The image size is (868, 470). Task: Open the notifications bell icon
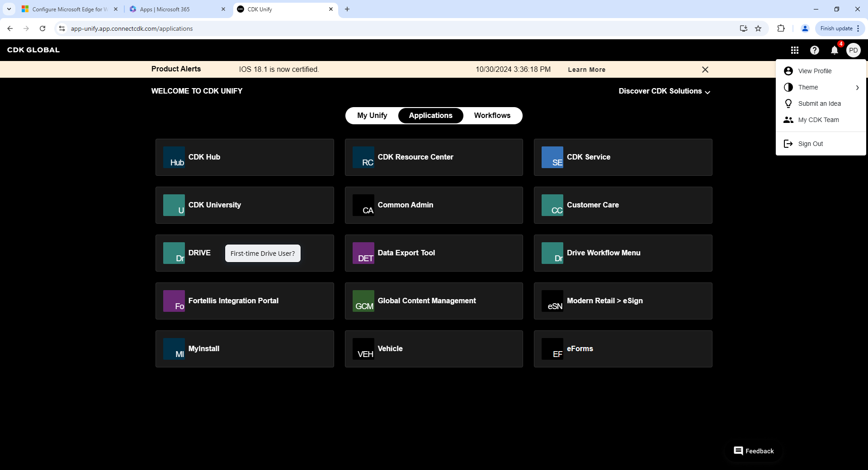[834, 50]
